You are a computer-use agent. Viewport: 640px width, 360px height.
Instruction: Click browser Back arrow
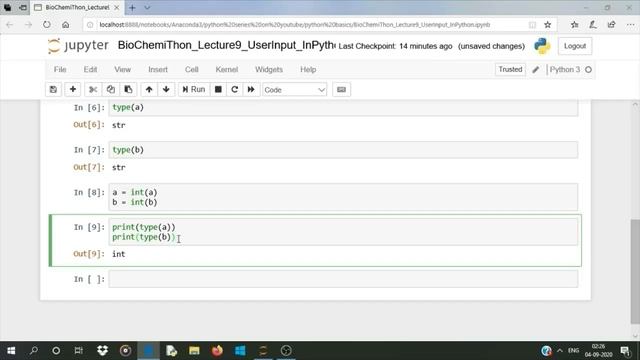click(10, 24)
